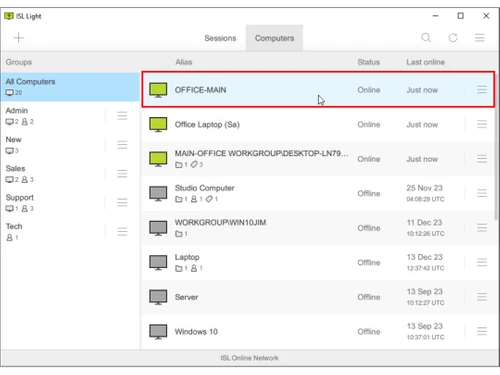The width and height of the screenshot is (500, 375).
Task: Click the OFFICE-MAIN alias text
Action: coord(200,90)
